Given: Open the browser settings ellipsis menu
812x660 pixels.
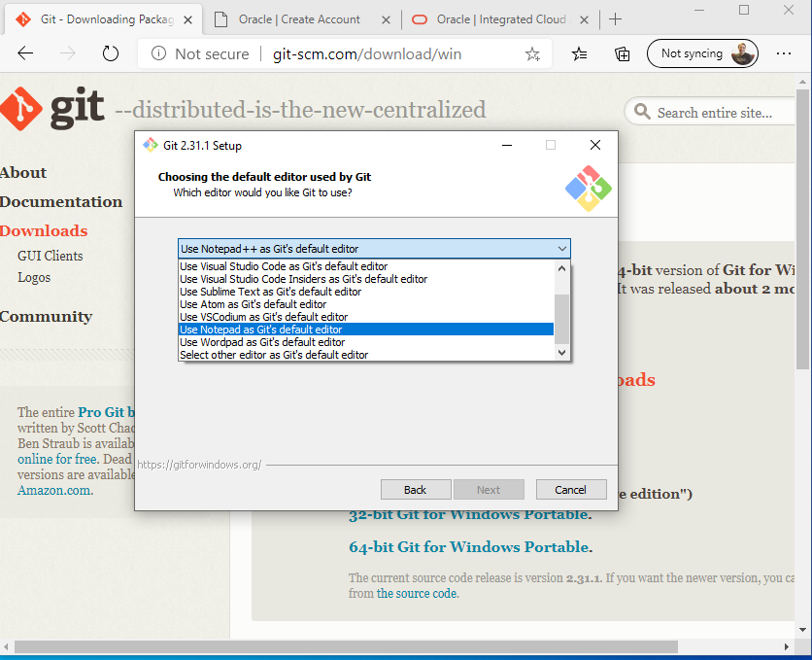Looking at the screenshot, I should (785, 54).
